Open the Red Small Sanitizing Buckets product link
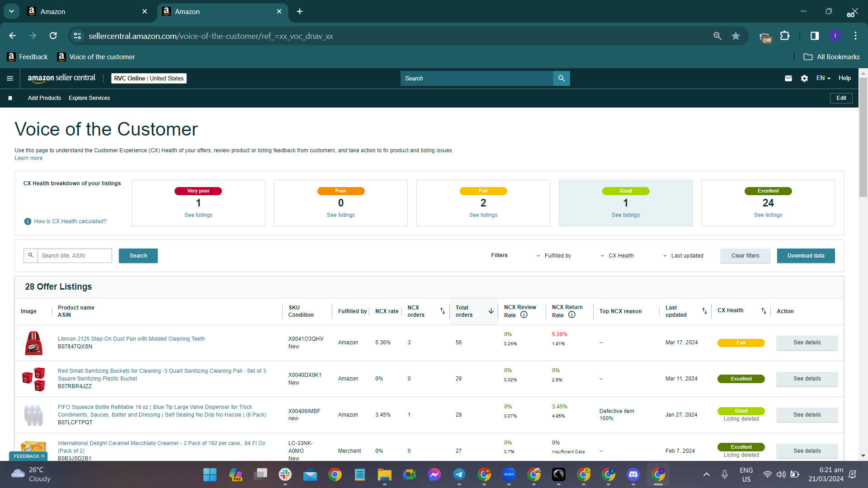This screenshot has height=488, width=868. pos(162,375)
